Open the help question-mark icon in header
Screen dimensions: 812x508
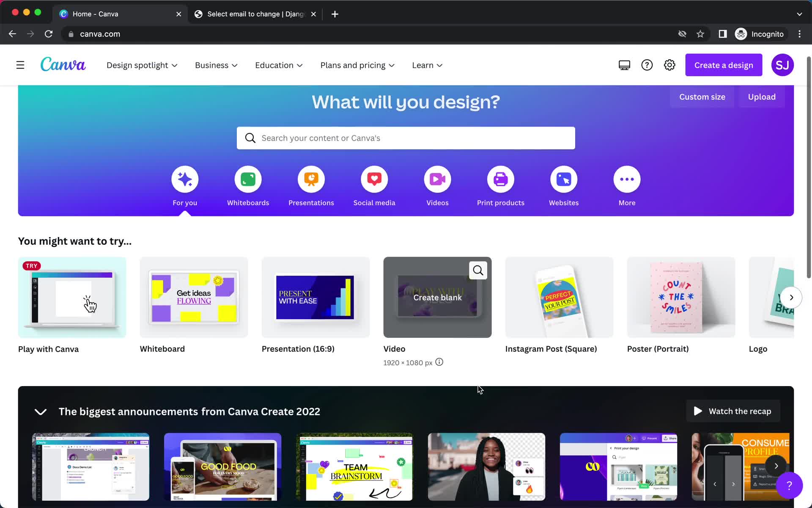click(x=647, y=65)
